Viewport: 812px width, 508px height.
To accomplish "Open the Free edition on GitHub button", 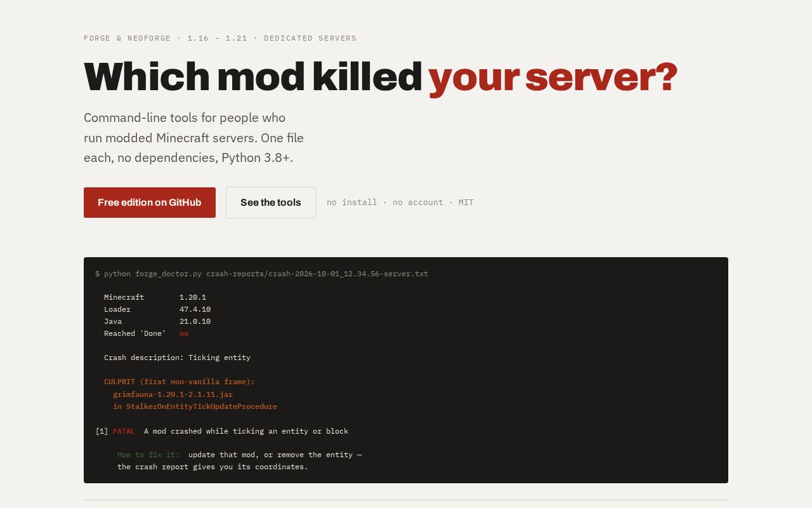I will [150, 203].
